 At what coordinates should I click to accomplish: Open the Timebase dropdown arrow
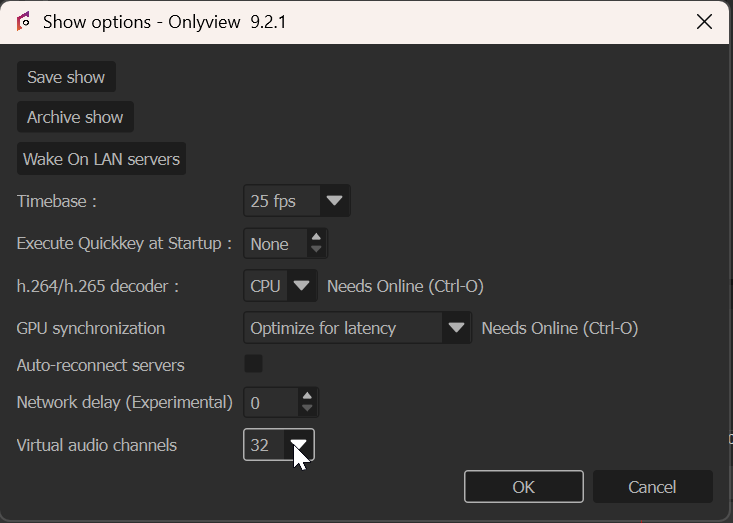click(334, 201)
